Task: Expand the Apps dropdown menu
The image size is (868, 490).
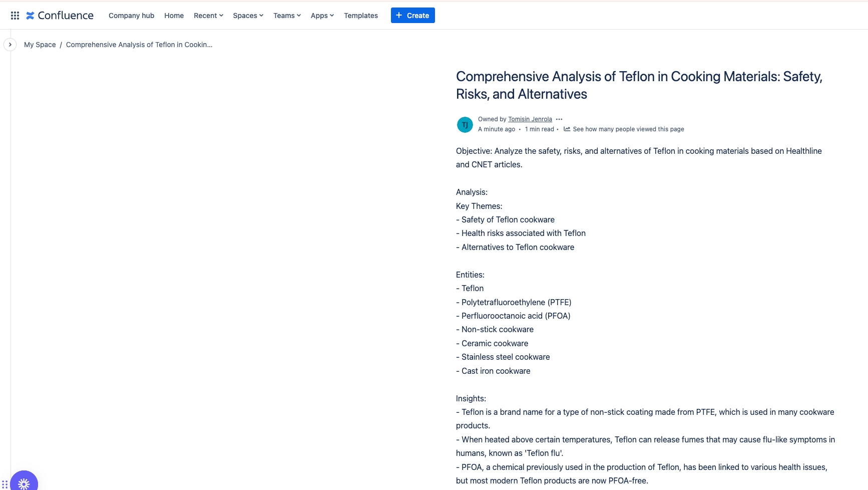Action: tap(322, 16)
